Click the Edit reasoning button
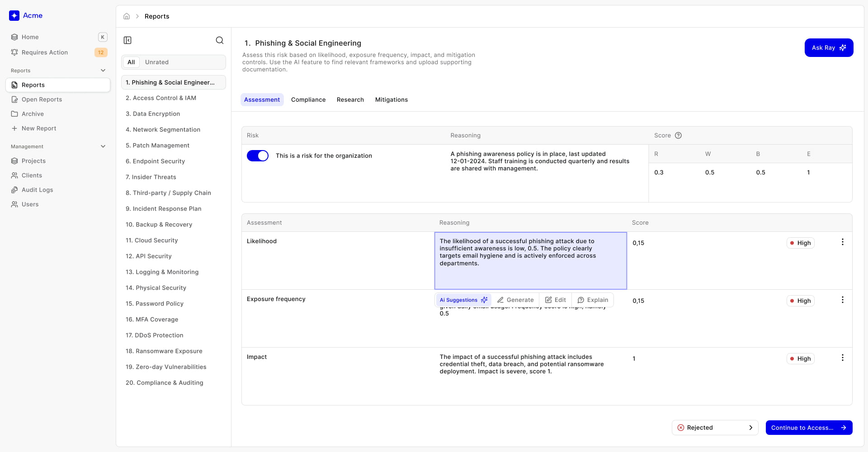This screenshot has width=868, height=452. point(556,300)
